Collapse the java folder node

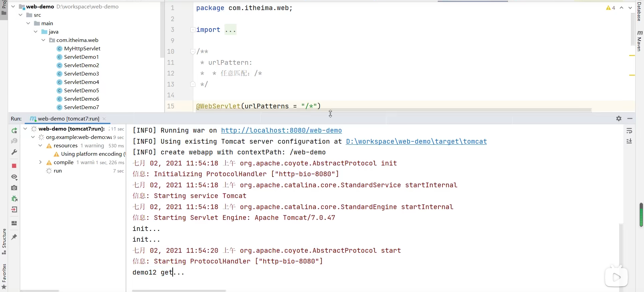coord(36,32)
